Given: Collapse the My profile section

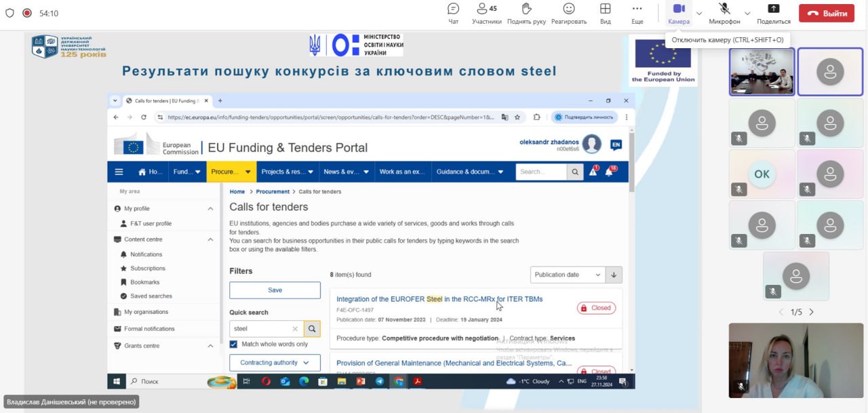Looking at the screenshot, I should click(210, 208).
